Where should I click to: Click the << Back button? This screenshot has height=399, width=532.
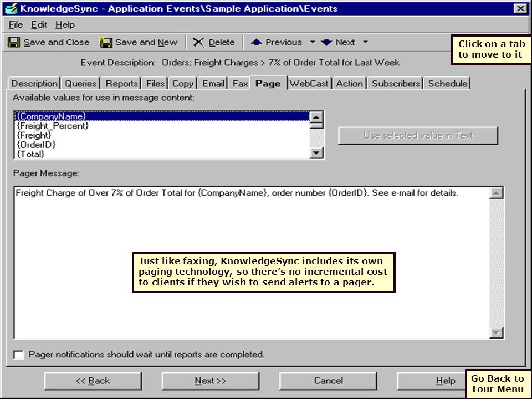pos(93,381)
